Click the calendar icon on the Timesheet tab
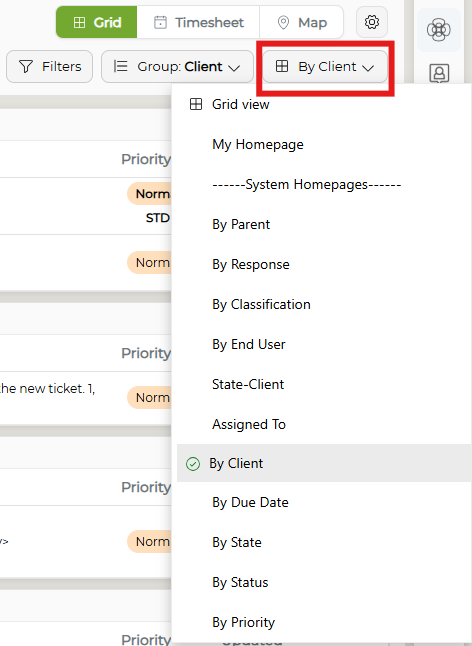The height and width of the screenshot is (646, 472). [x=160, y=22]
